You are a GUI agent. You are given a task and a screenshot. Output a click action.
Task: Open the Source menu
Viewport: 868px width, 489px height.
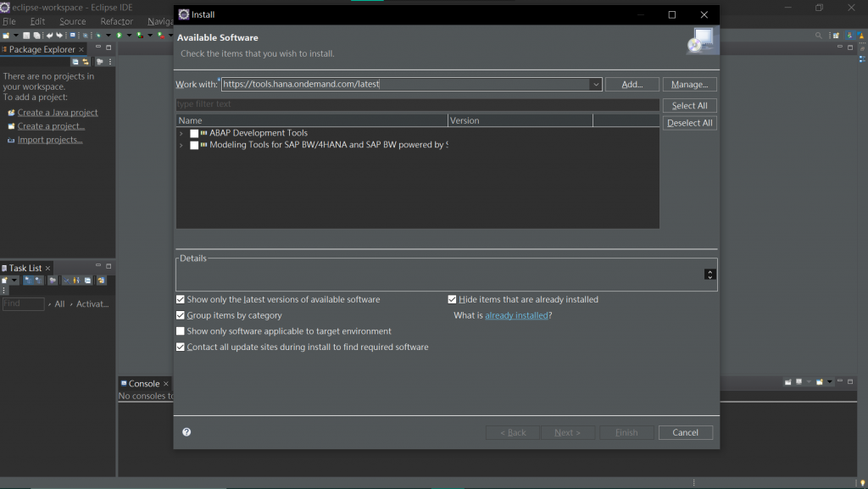click(73, 21)
